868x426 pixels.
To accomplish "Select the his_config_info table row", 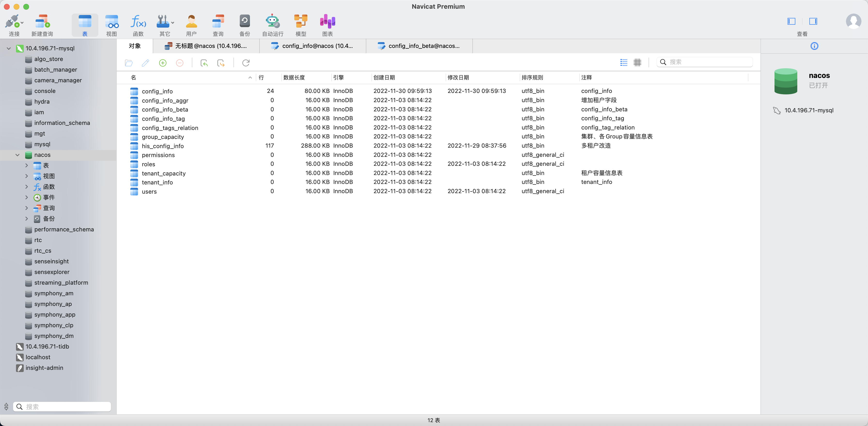I will tap(163, 146).
